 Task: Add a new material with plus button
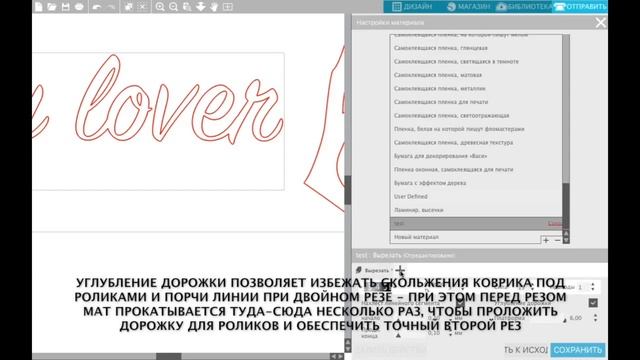(546, 240)
